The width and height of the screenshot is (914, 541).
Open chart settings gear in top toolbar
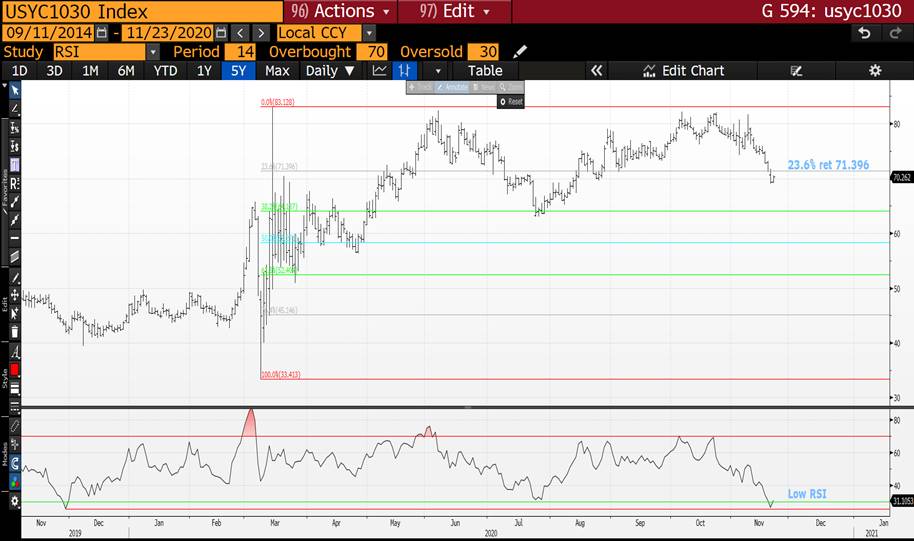[874, 71]
